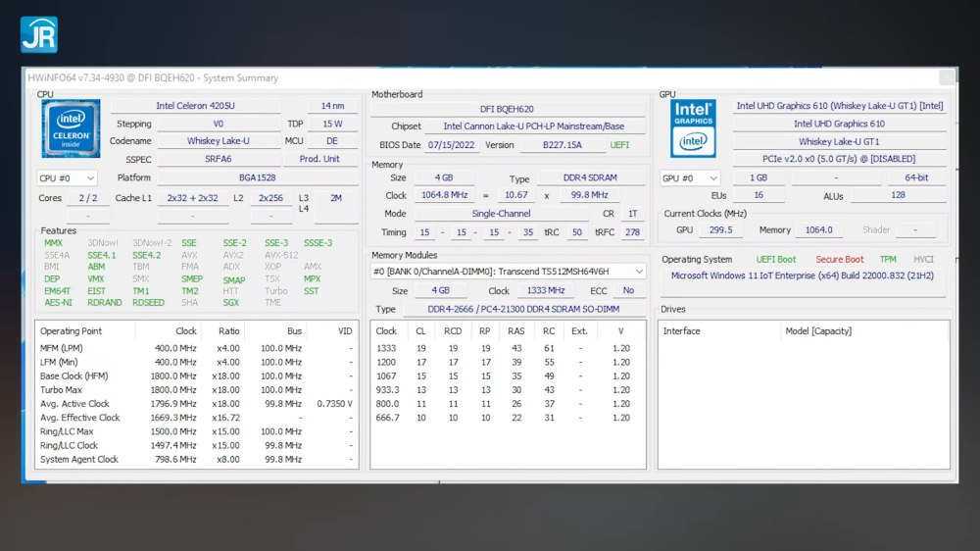Image resolution: width=980 pixels, height=551 pixels.
Task: Click the Stepping V0 value
Action: (x=219, y=124)
